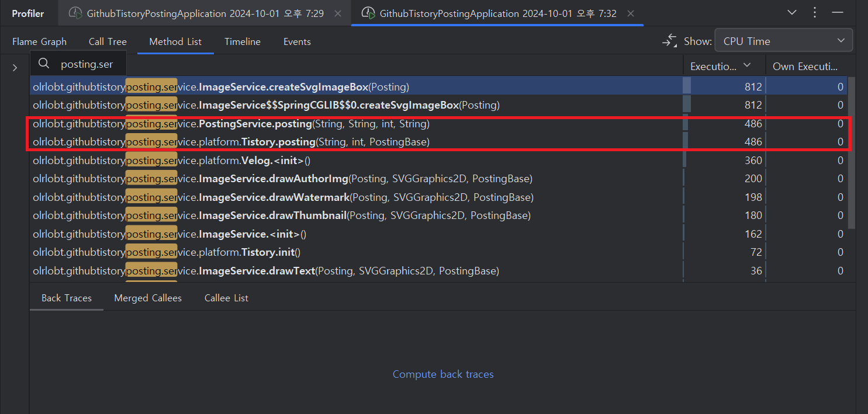
Task: Open the Merged Callees tab
Action: [148, 298]
